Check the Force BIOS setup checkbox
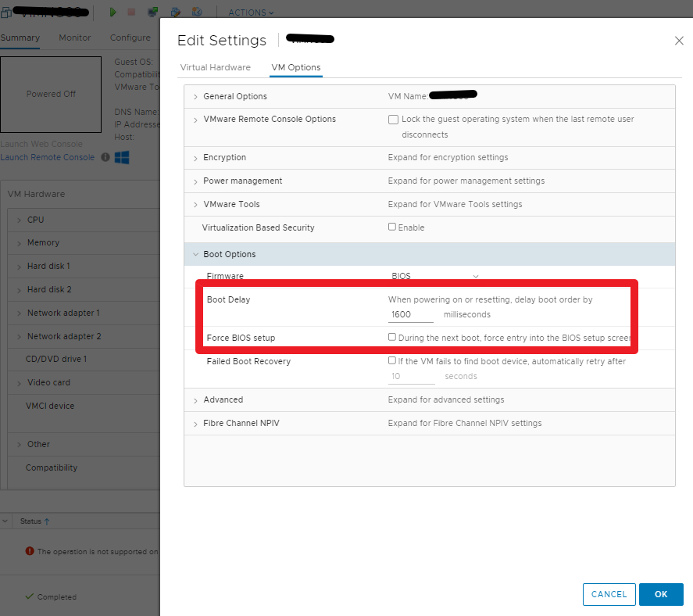The height and width of the screenshot is (616, 693). click(x=392, y=337)
